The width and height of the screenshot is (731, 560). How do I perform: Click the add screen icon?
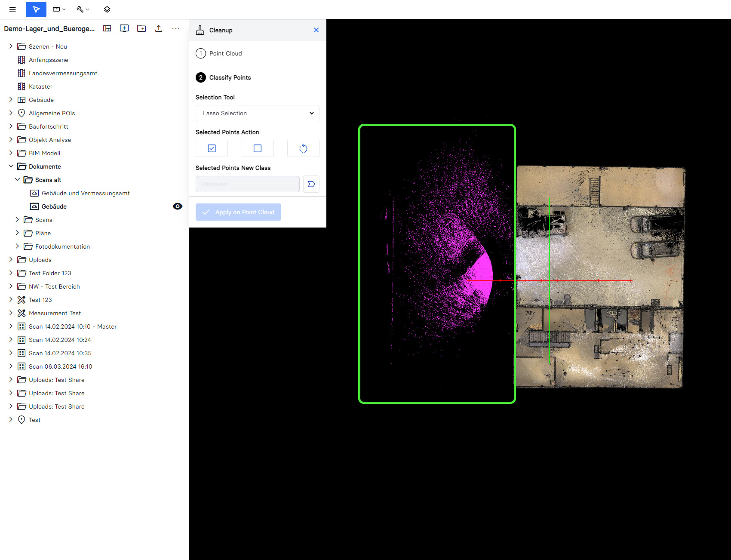[x=124, y=28]
